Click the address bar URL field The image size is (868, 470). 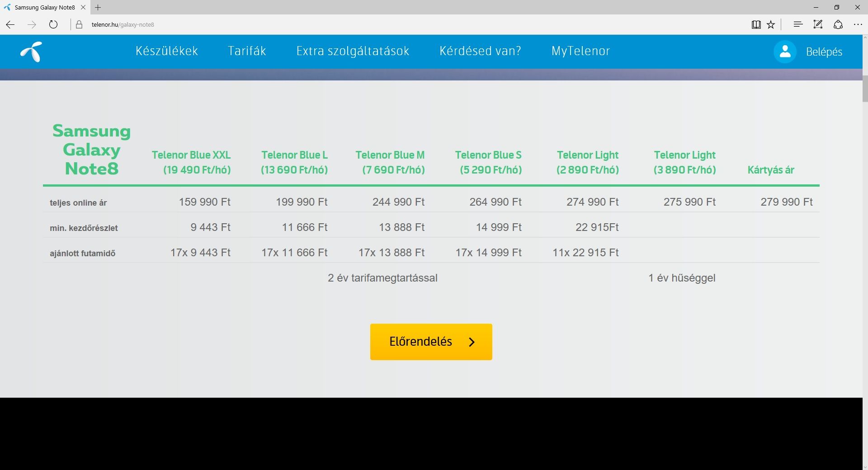coord(123,25)
